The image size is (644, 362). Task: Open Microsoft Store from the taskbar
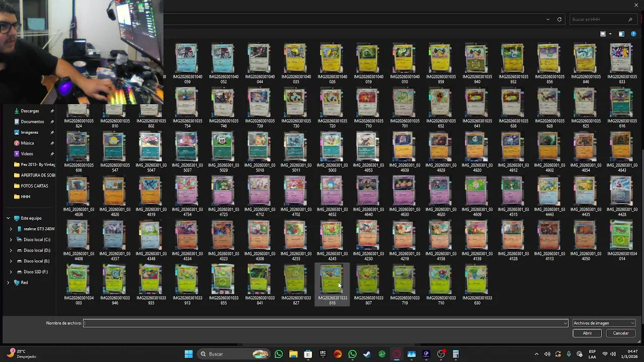[x=308, y=354]
